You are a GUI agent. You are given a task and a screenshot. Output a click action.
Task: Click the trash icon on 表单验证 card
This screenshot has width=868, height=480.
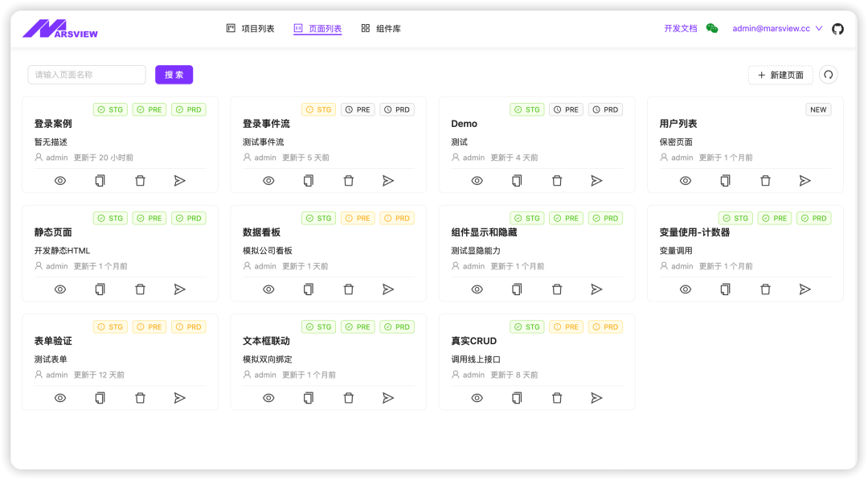tap(140, 398)
